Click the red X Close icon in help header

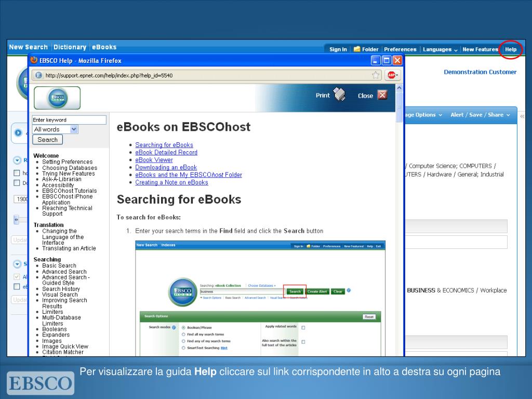point(382,95)
